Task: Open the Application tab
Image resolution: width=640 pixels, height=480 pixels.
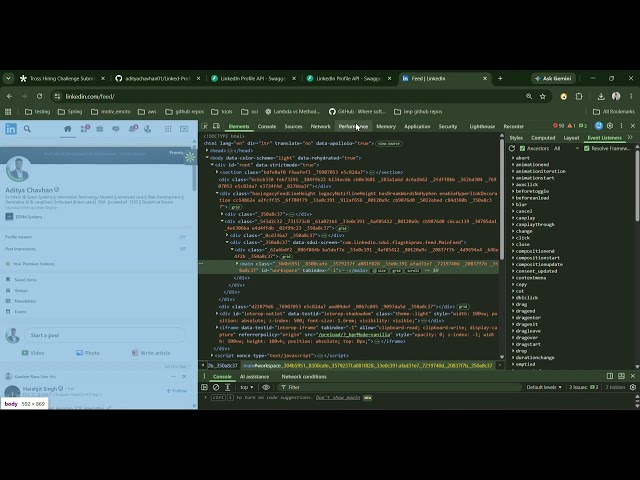Action: point(417,127)
